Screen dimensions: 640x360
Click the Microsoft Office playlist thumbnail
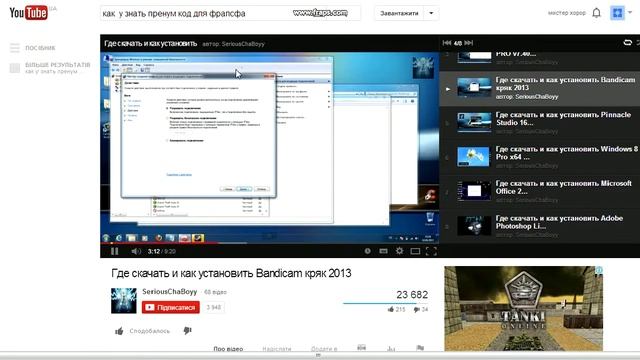(473, 191)
